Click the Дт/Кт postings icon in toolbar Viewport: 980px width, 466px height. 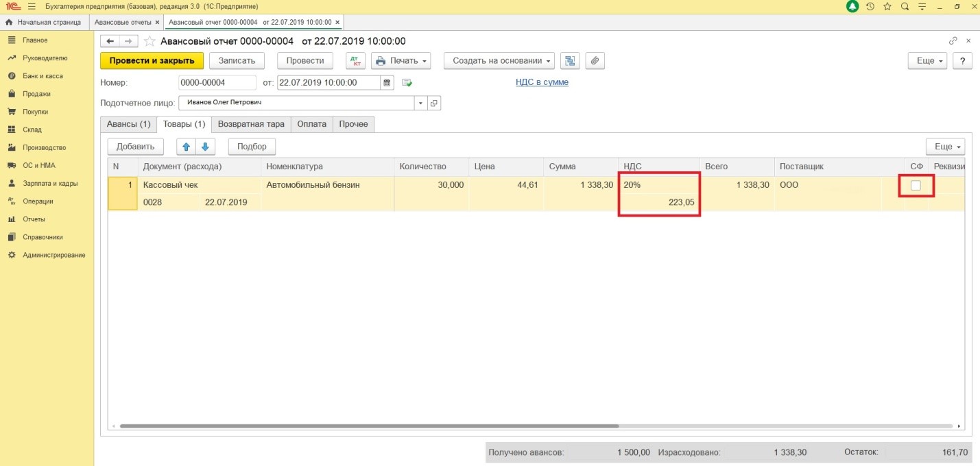pyautogui.click(x=355, y=61)
